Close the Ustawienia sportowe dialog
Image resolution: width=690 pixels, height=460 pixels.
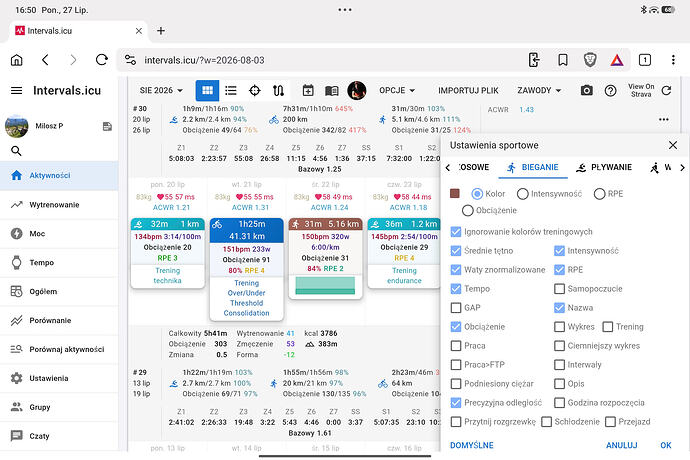tap(672, 145)
